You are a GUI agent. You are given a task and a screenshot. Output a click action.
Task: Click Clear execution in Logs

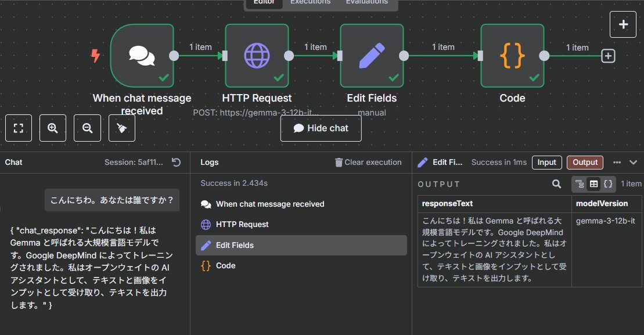tap(368, 163)
